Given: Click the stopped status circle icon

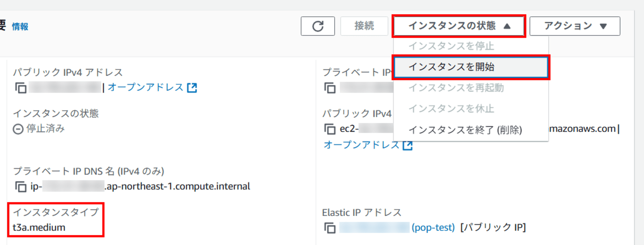Looking at the screenshot, I should (18, 129).
